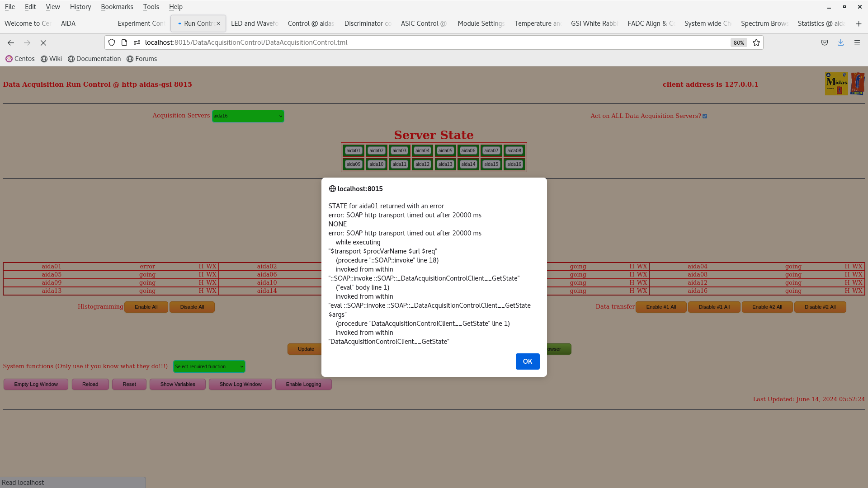Open the Firefox application menu
Image resolution: width=868 pixels, height=488 pixels.
coord(857,42)
